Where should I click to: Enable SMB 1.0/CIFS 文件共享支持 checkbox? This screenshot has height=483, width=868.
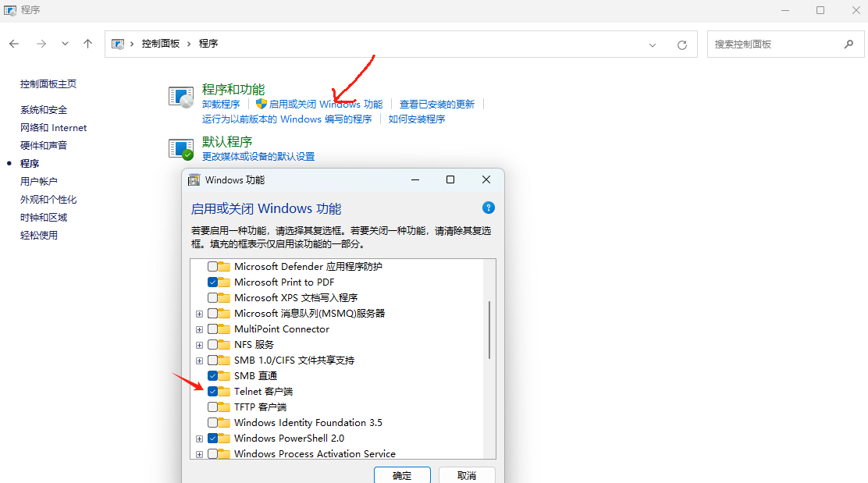click(x=212, y=360)
